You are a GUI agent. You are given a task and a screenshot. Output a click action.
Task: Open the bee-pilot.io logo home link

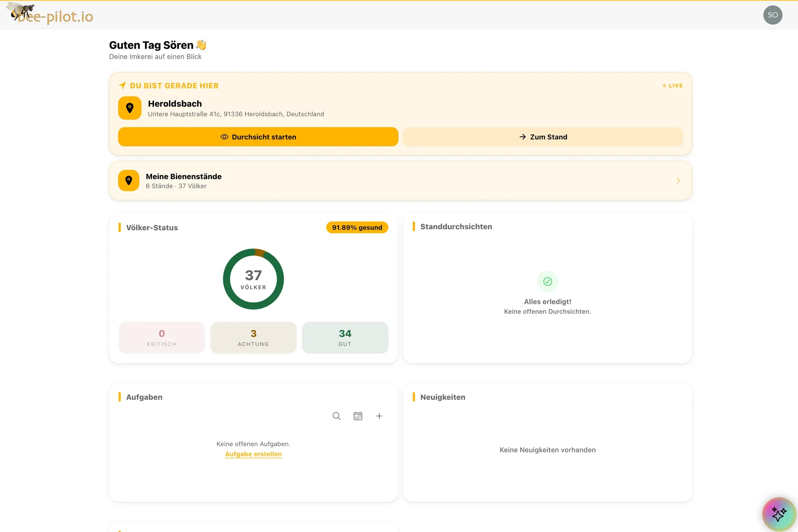click(50, 14)
